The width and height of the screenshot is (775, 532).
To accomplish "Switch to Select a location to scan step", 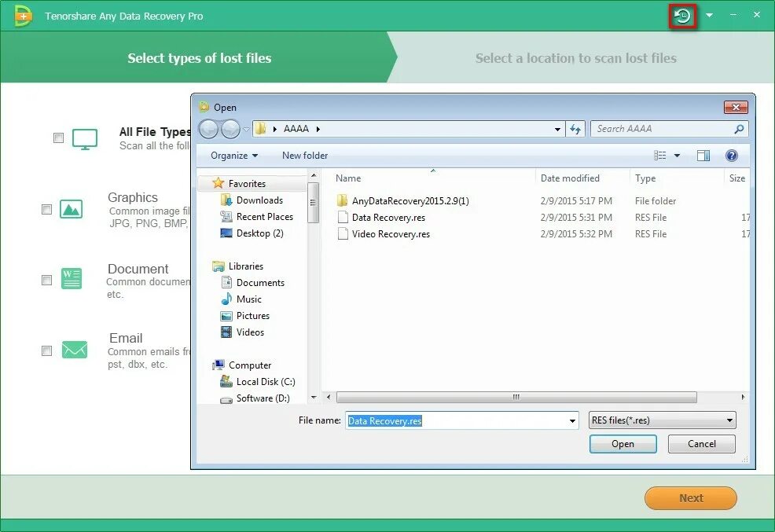I will coord(576,58).
